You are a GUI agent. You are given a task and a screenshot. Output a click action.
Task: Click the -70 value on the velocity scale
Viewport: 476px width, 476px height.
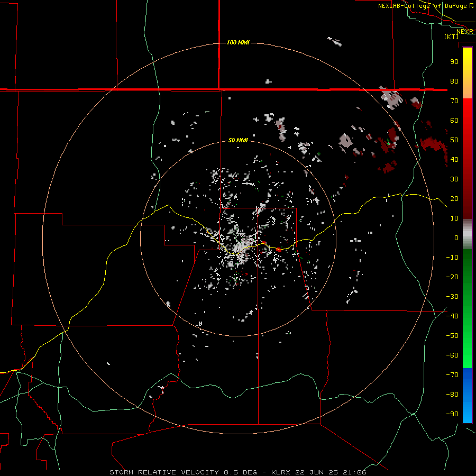[x=452, y=375]
